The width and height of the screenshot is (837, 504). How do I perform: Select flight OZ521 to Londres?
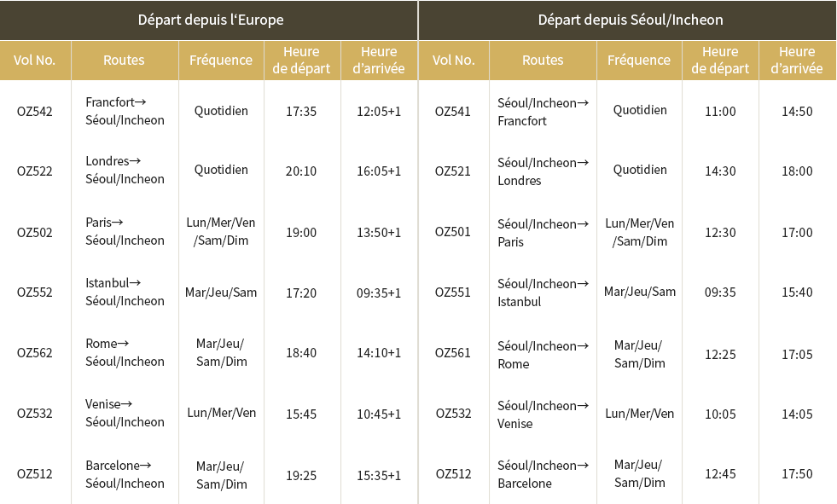click(453, 171)
